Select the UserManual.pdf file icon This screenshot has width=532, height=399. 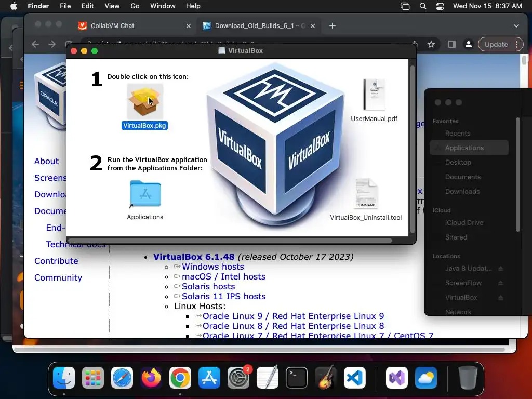374,95
